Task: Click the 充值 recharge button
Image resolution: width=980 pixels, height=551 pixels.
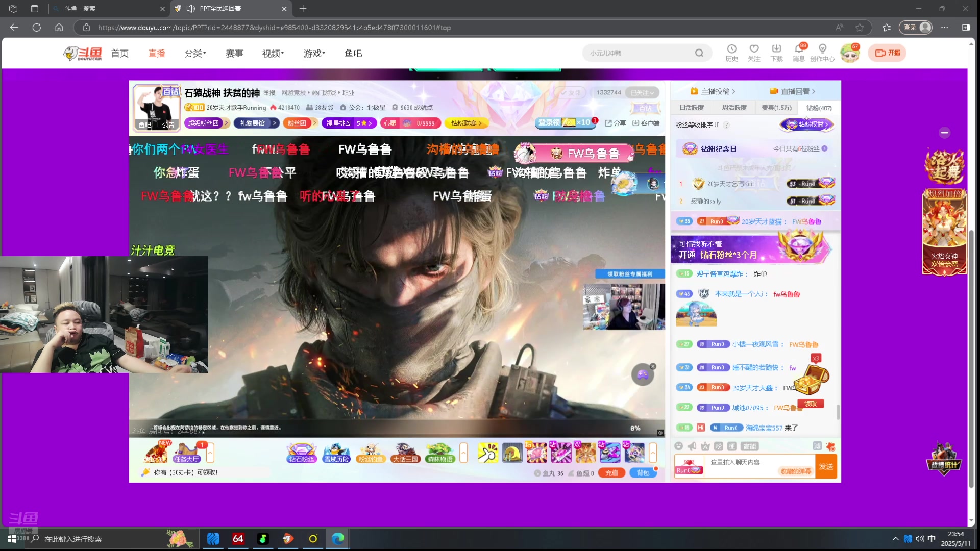Action: 611,473
